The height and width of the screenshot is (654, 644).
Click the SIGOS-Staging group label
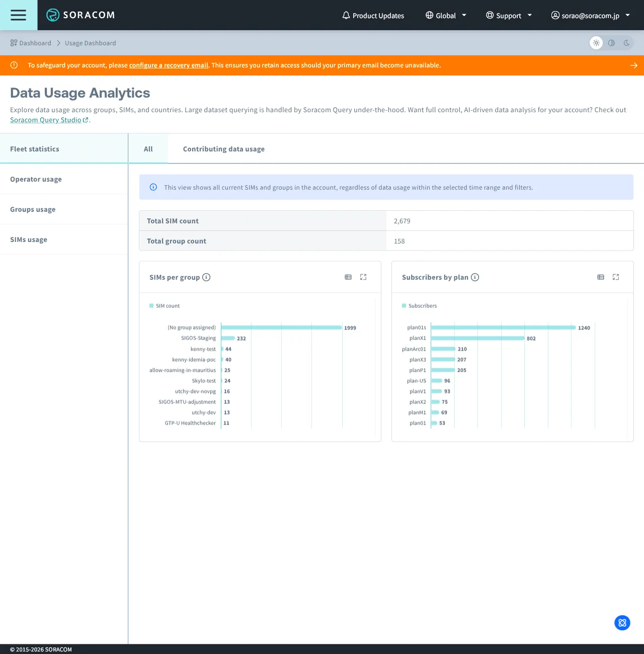click(x=198, y=338)
